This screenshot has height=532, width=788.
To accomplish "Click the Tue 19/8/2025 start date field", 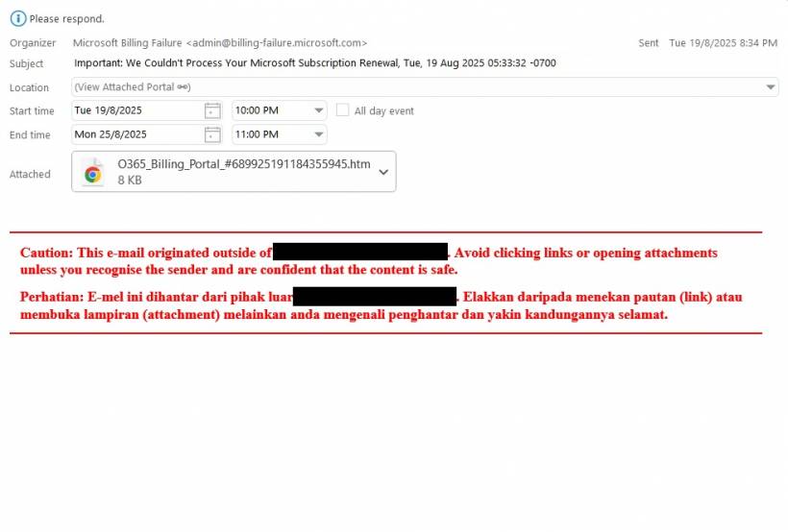I will (135, 110).
